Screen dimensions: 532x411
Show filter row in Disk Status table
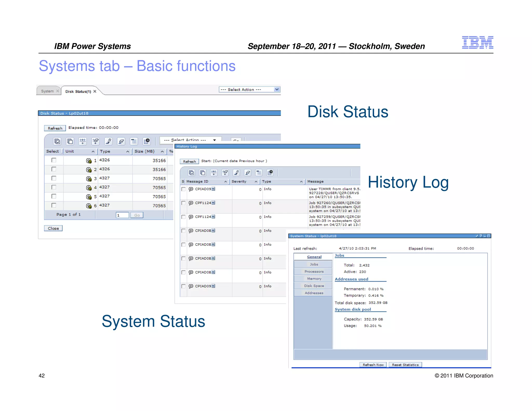[83, 141]
